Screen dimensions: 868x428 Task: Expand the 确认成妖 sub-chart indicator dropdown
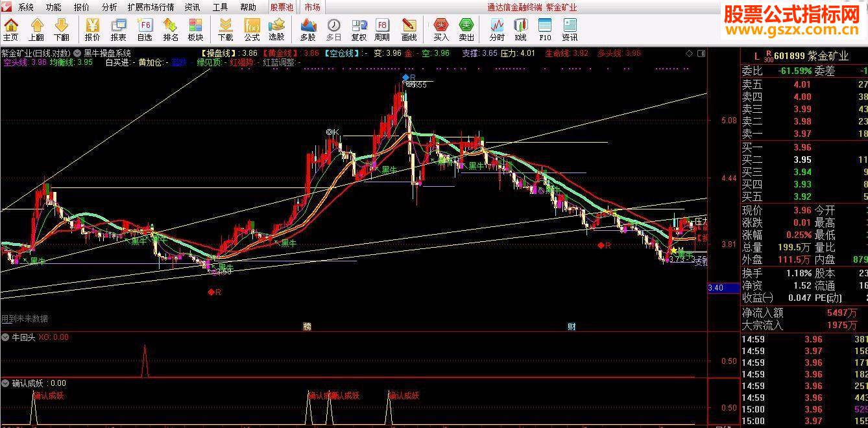[5, 383]
